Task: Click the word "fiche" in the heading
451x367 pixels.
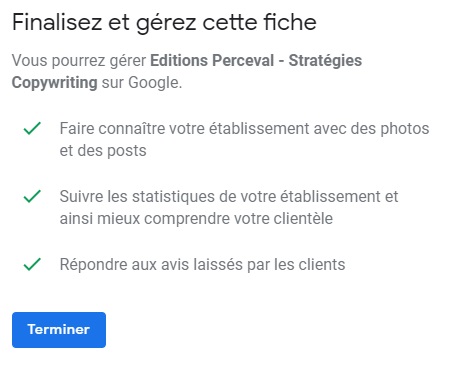Action: click(x=290, y=22)
